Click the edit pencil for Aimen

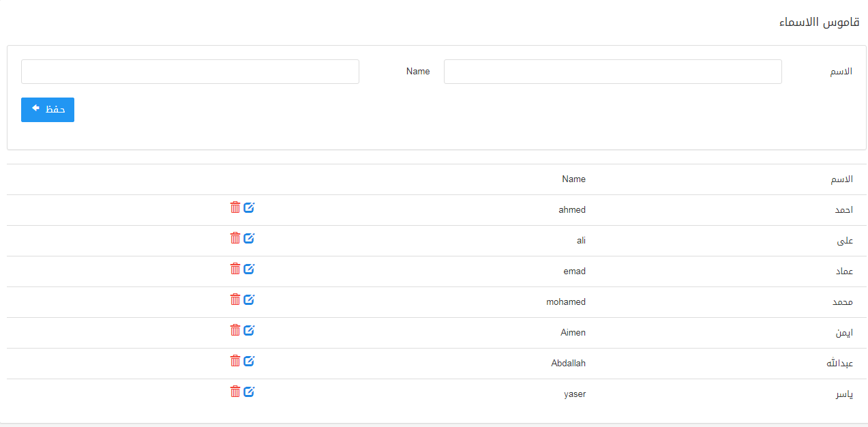point(249,330)
